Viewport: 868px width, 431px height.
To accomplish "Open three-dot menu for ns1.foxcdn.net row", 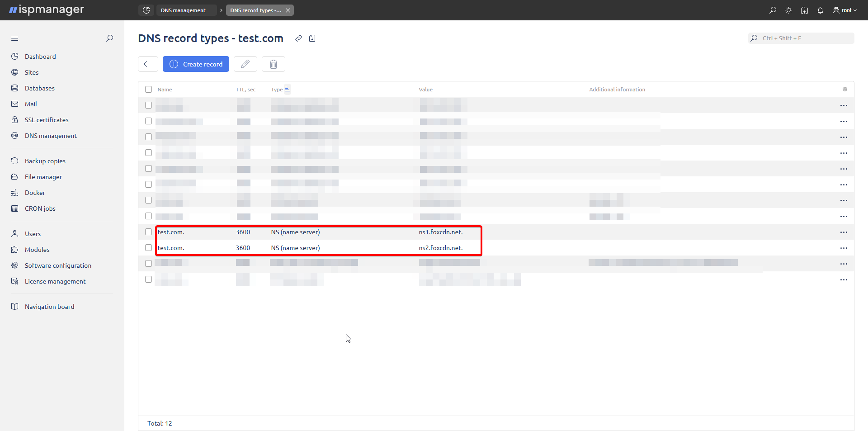I will [x=844, y=232].
